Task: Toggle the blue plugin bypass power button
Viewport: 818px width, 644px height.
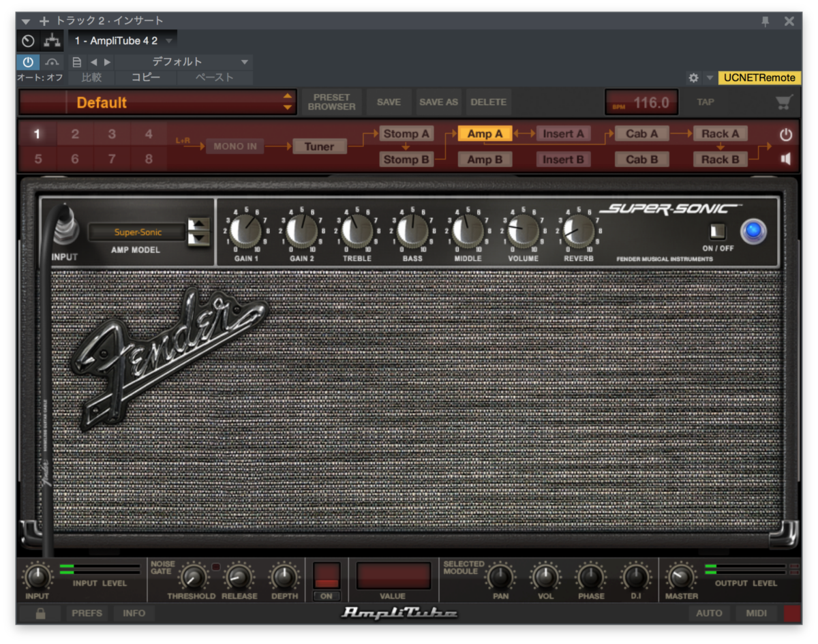Action: click(x=28, y=62)
